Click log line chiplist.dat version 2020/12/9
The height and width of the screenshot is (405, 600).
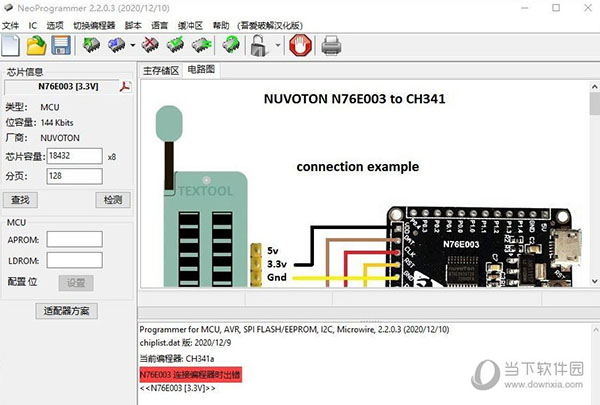[185, 343]
